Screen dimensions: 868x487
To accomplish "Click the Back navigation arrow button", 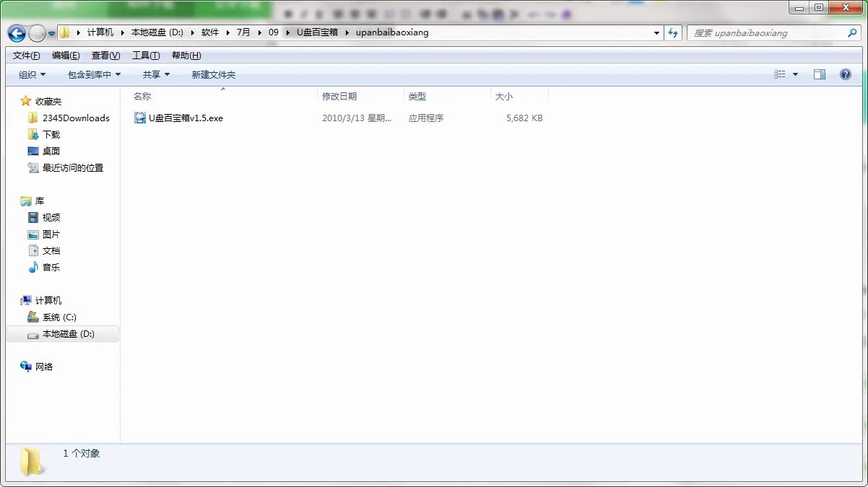I will [x=17, y=33].
